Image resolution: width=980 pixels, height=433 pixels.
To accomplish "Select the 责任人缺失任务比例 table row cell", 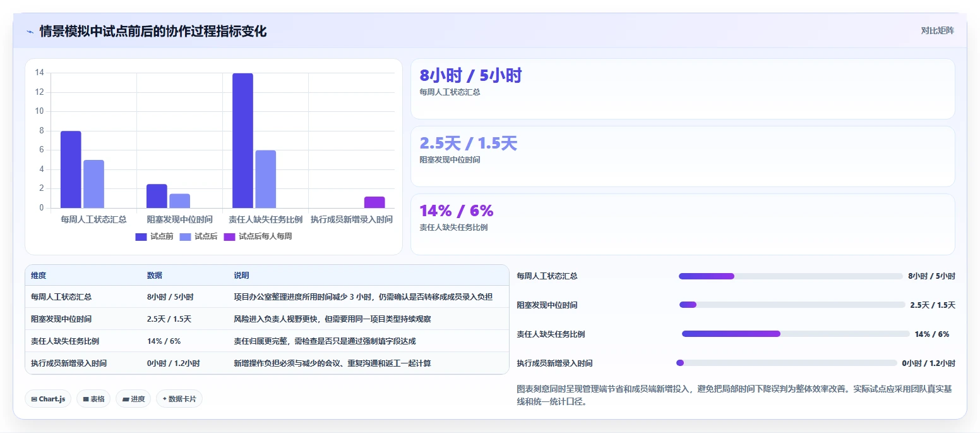I will [65, 341].
